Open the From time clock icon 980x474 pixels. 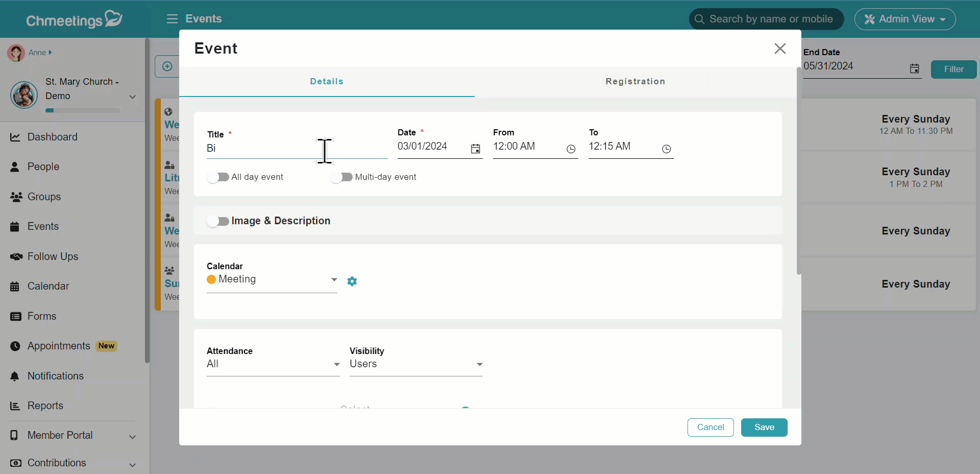point(571,149)
